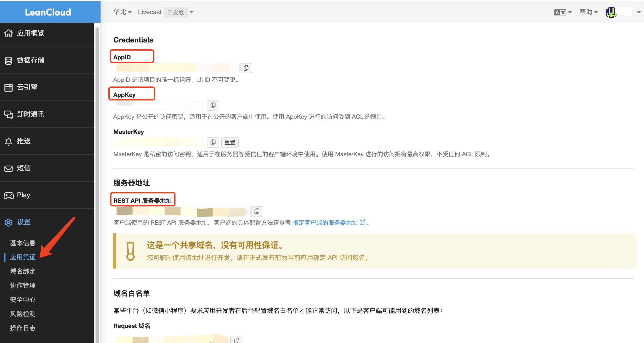The height and width of the screenshot is (343, 644).
Task: Open the cloud engine sidebar icon
Action: coord(8,87)
